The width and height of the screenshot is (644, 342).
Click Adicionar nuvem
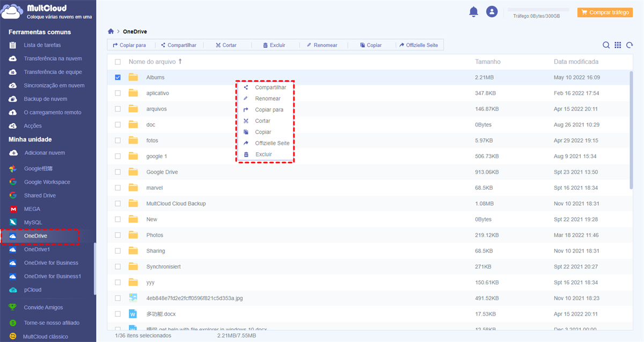[45, 153]
